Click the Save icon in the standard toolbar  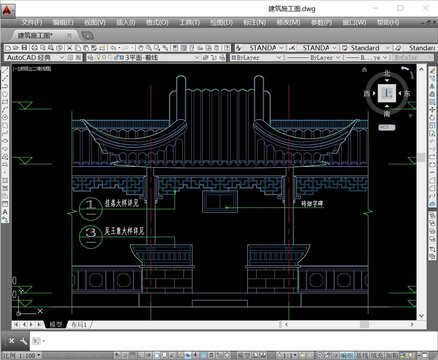coord(24,48)
